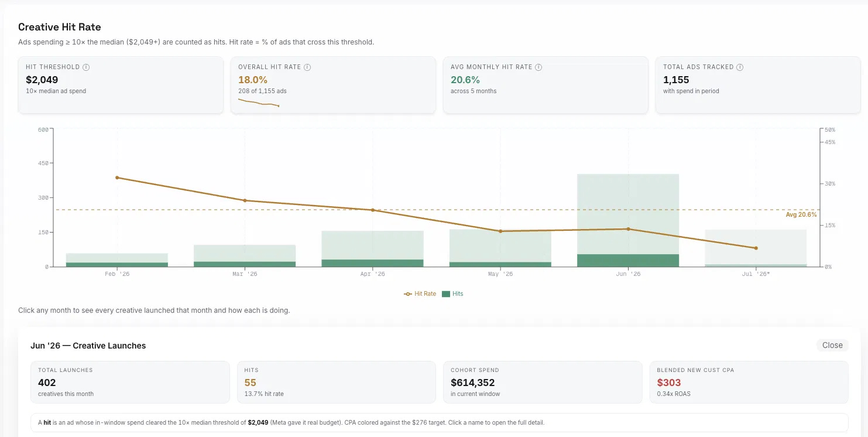
Task: Click the Cohort Spend $614,352 card
Action: 543,382
